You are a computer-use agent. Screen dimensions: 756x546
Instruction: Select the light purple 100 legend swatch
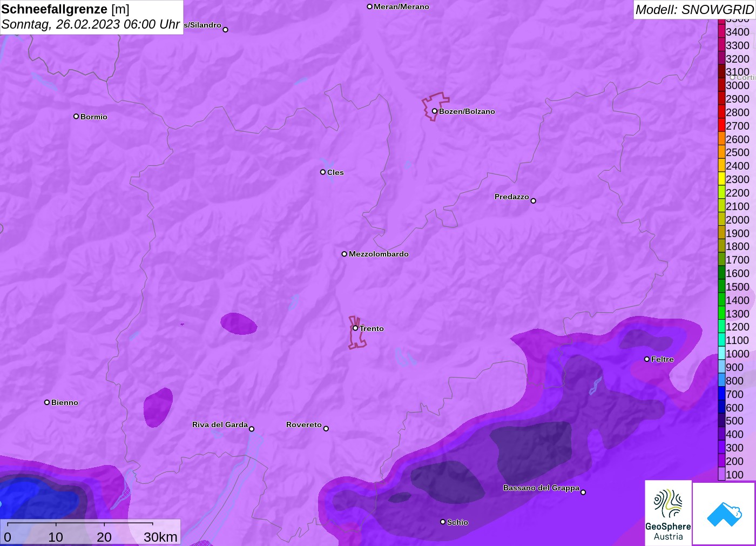721,474
